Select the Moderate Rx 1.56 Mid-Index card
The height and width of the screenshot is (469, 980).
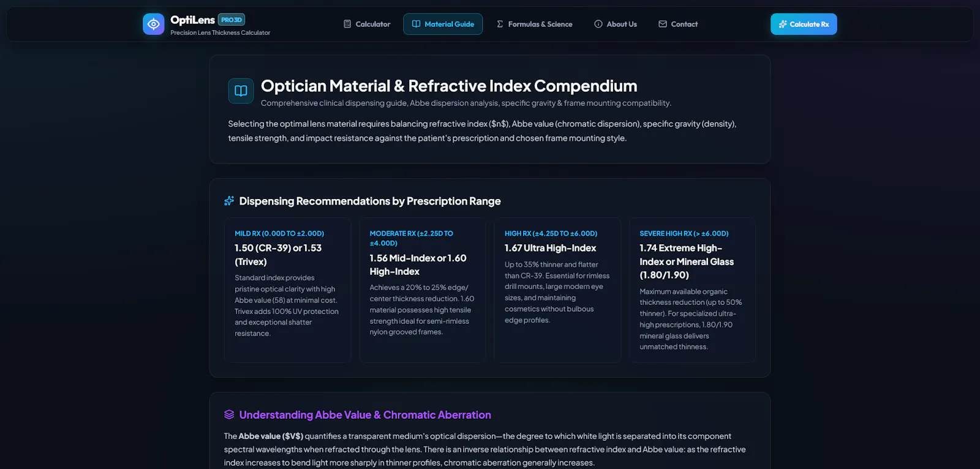tap(423, 290)
